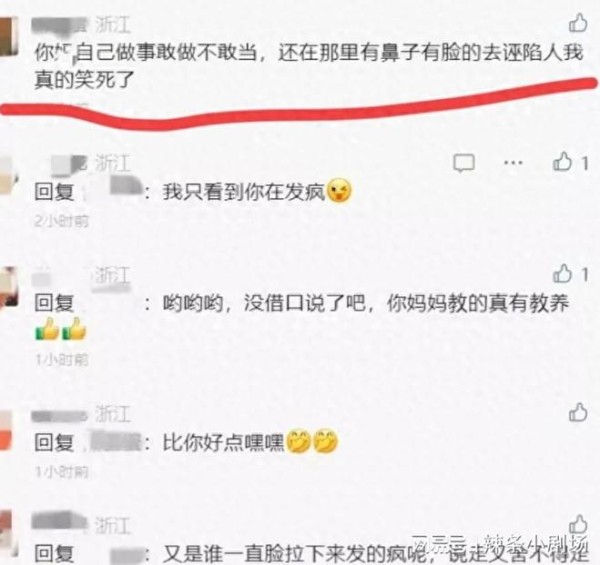Like the comment 比你好点嘿嘿

(x=578, y=412)
